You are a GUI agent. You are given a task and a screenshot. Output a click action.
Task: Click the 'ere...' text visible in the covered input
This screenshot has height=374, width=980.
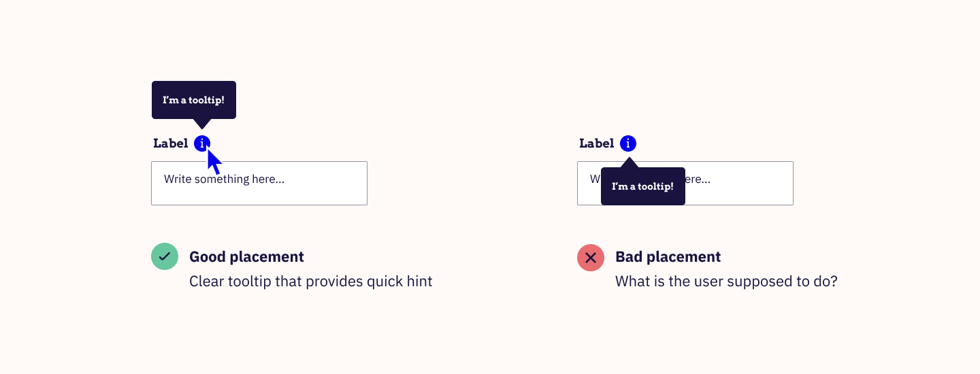[698, 180]
